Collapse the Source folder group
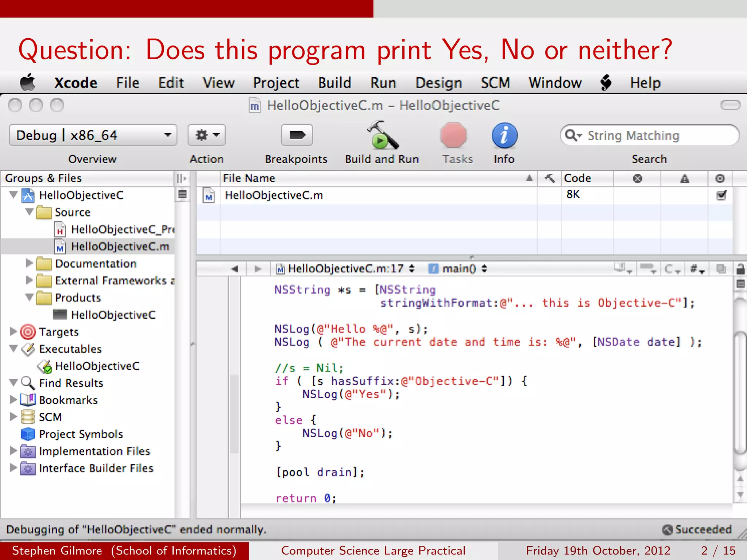747x560 pixels. tap(30, 212)
